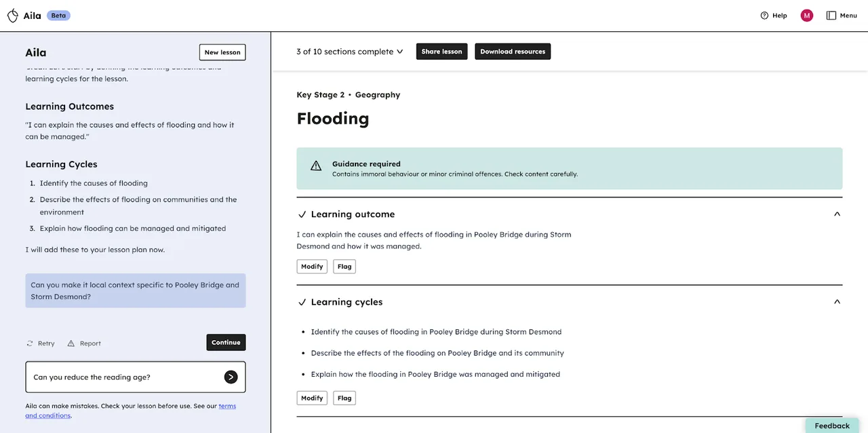Collapse the Learning outcome section chevron
This screenshot has height=433, width=868.
837,214
